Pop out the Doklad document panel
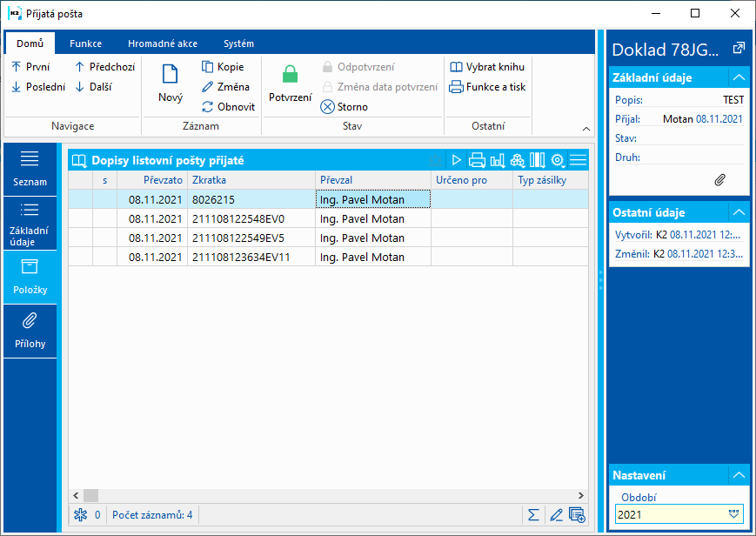 739,48
